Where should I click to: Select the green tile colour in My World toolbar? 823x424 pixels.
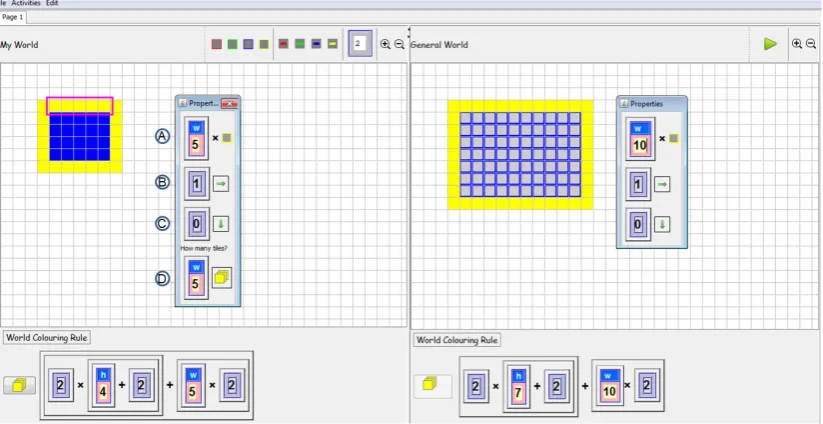[233, 44]
